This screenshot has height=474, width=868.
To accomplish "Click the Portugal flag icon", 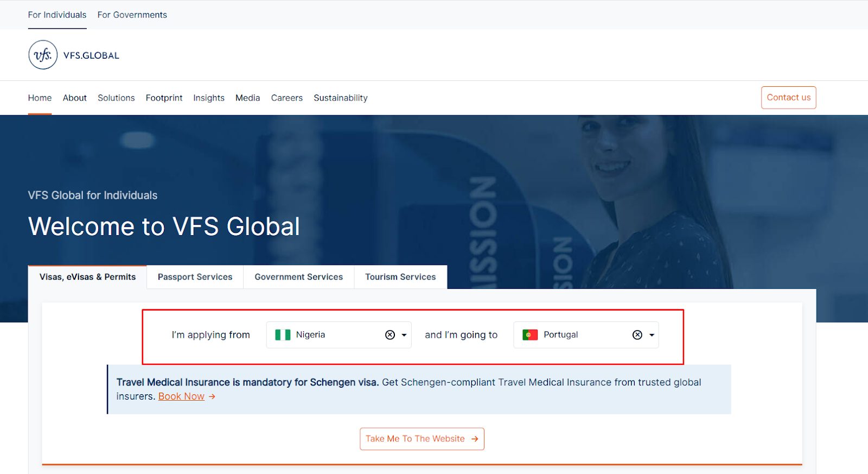I will click(530, 335).
